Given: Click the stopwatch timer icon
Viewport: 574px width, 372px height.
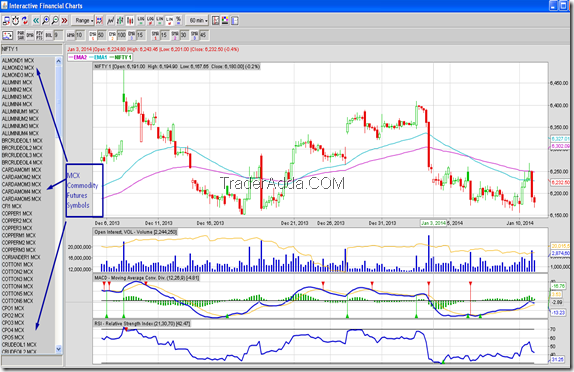Looking at the screenshot, I should pos(15,21).
